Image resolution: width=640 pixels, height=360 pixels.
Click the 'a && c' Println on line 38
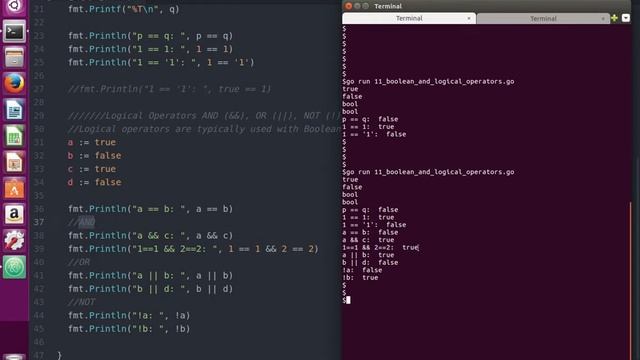150,236
